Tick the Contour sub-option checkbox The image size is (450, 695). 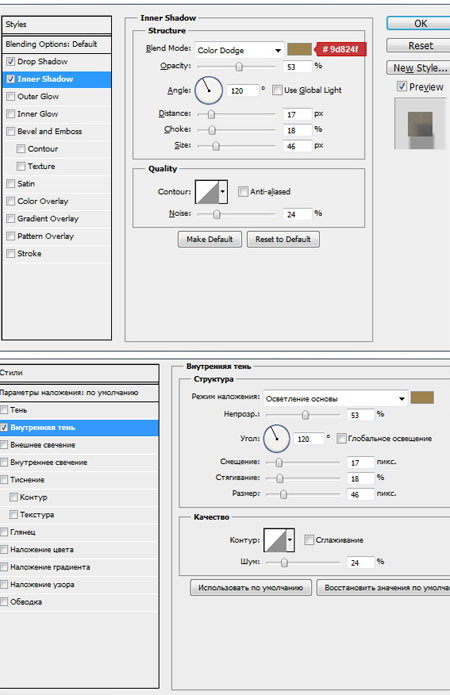pyautogui.click(x=21, y=149)
